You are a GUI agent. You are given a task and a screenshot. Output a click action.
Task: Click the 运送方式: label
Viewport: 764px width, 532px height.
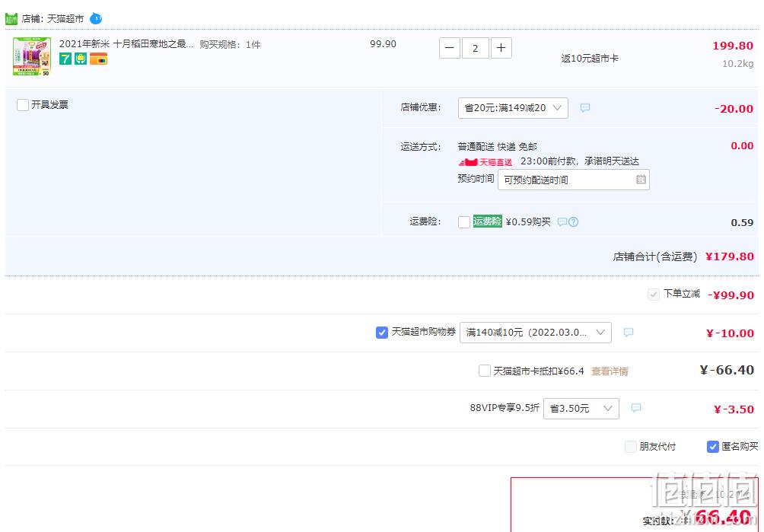(421, 147)
